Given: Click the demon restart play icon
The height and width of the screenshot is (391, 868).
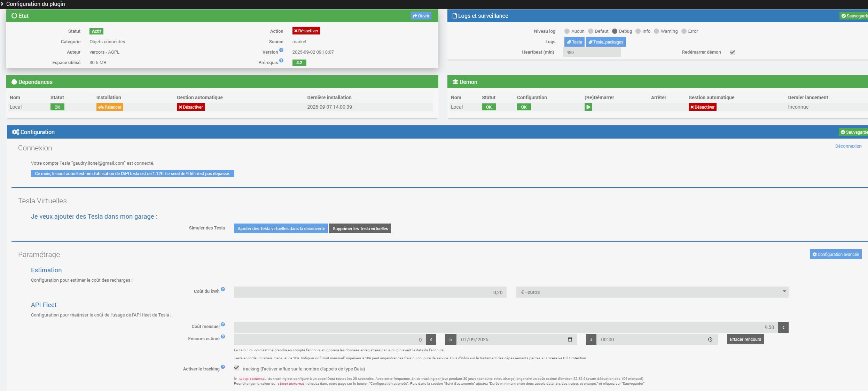Looking at the screenshot, I should click(x=588, y=107).
